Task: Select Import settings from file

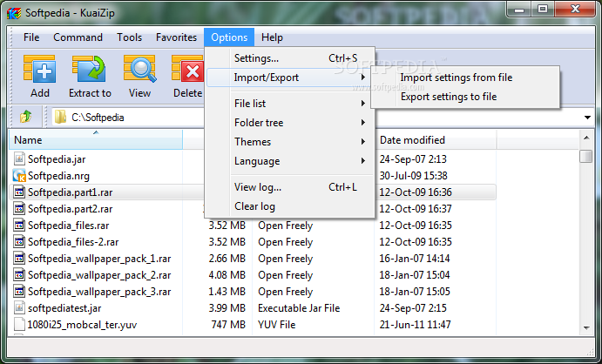Action: (457, 78)
